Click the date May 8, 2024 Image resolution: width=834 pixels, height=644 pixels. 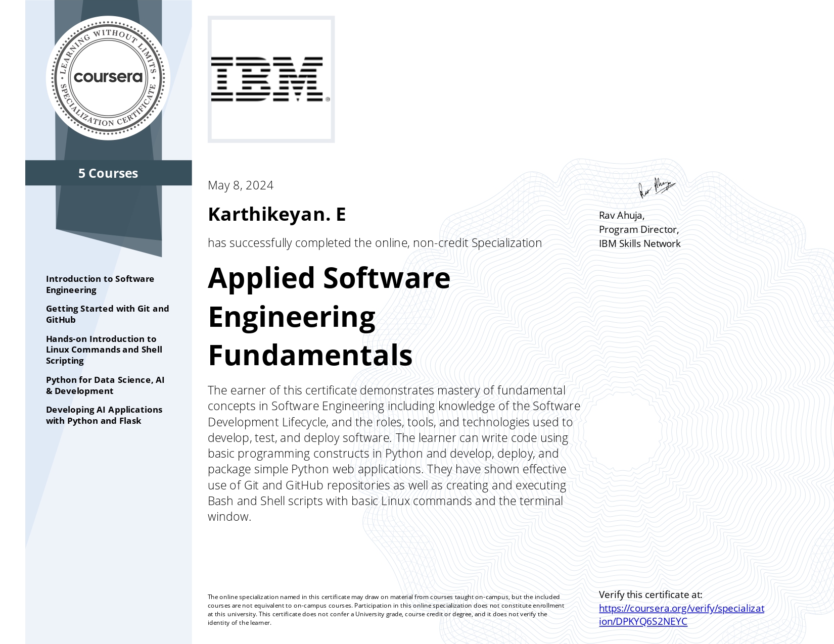(241, 185)
